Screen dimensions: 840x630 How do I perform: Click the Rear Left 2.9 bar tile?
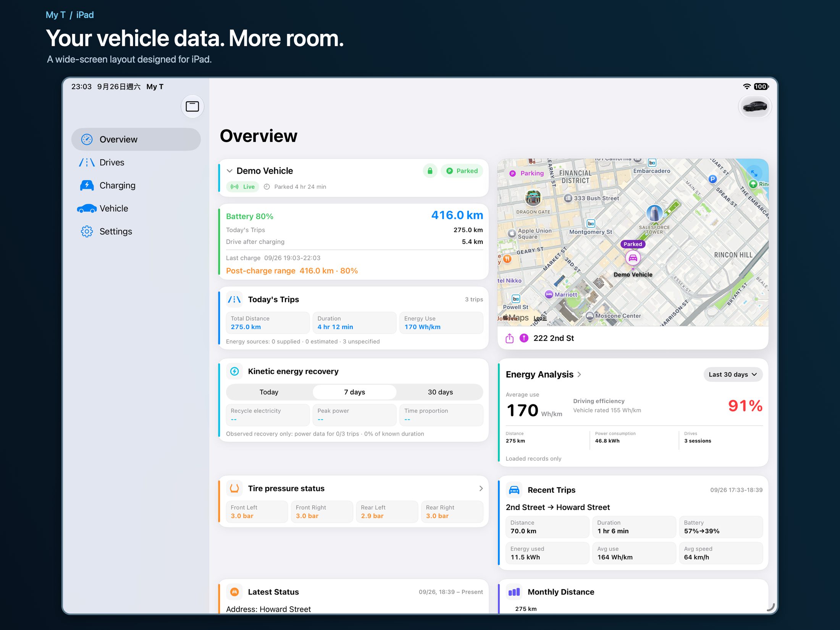[387, 512]
